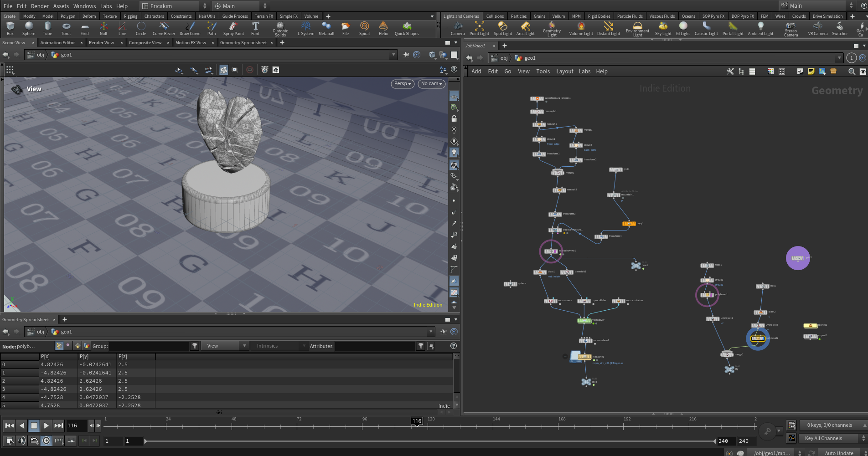The height and width of the screenshot is (456, 868).
Task: Toggle the viewport lock icon
Action: (454, 118)
